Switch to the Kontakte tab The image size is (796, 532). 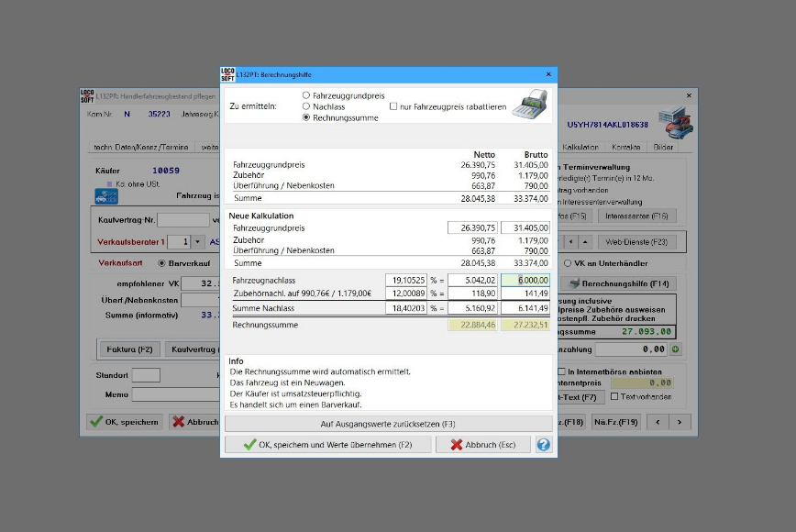(x=625, y=147)
